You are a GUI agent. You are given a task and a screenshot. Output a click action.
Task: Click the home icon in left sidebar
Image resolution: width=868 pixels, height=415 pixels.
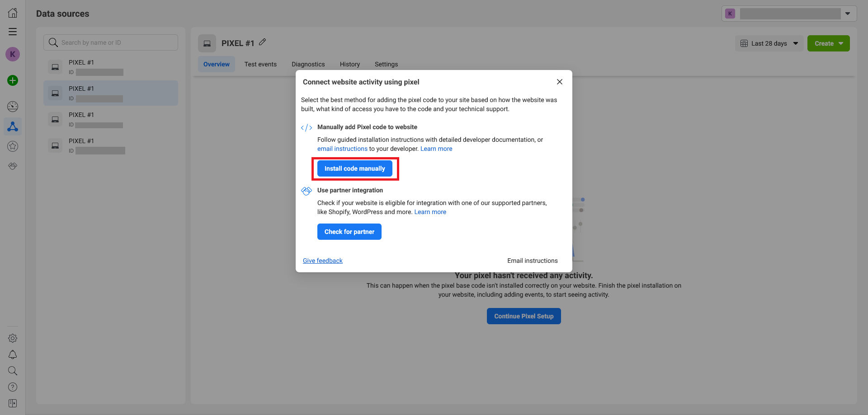[13, 13]
